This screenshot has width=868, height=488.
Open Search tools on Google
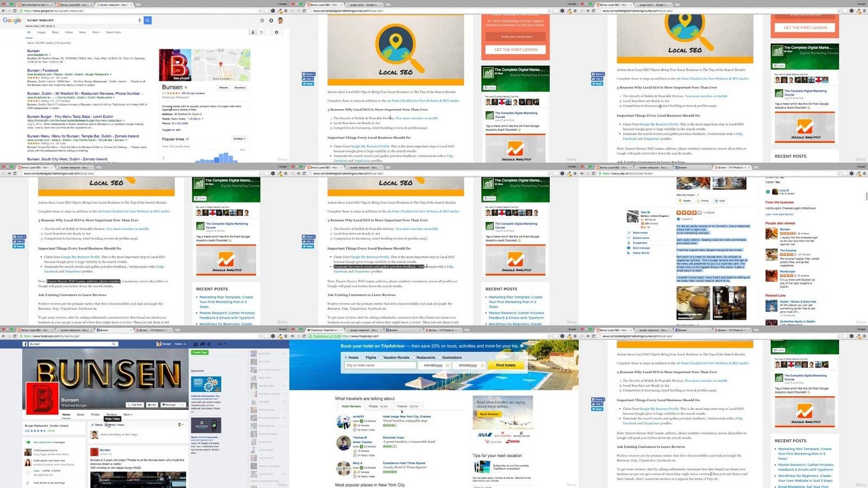coord(113,32)
